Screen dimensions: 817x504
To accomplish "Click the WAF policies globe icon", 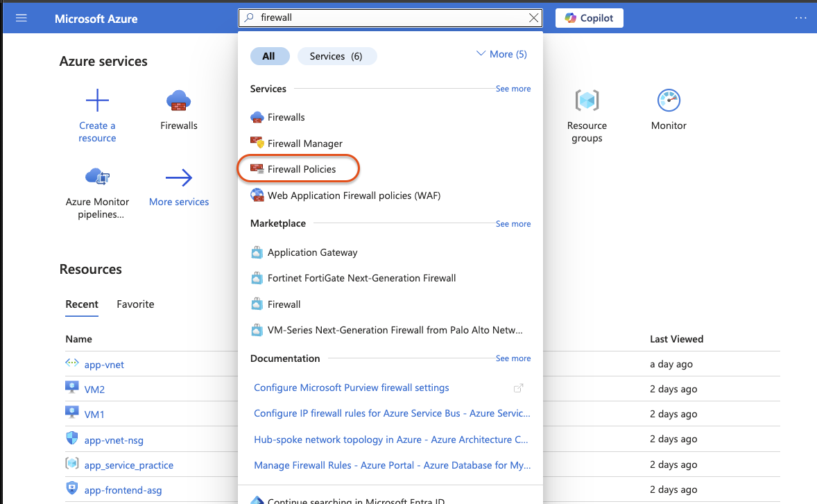I will click(x=257, y=195).
